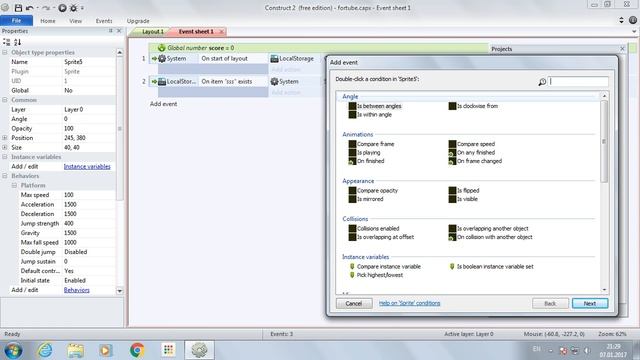Select 'Compare instance variable' condition
This screenshot has height=360, width=640.
(x=384, y=266)
